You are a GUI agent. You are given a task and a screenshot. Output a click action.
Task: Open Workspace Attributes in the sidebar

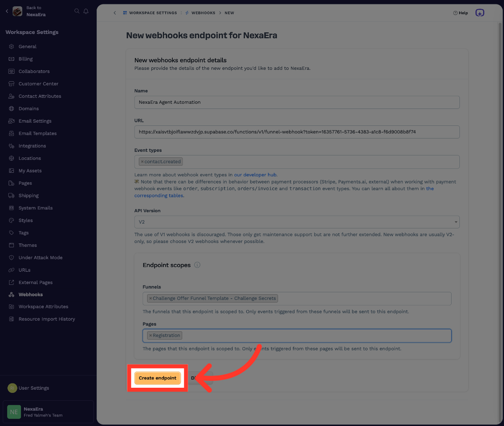pyautogui.click(x=43, y=307)
